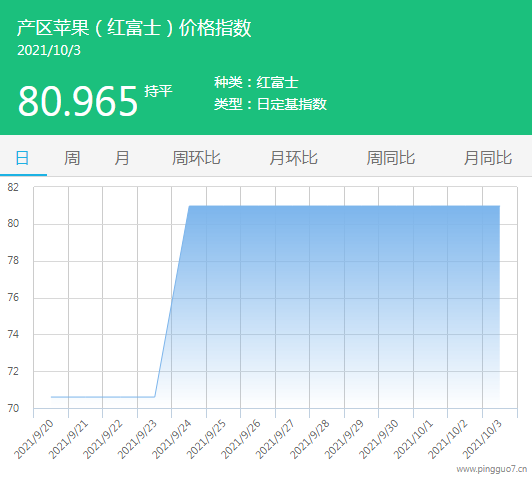
Task: Click the 产区苹果（红富士）价格指数 title
Action: coord(134,28)
